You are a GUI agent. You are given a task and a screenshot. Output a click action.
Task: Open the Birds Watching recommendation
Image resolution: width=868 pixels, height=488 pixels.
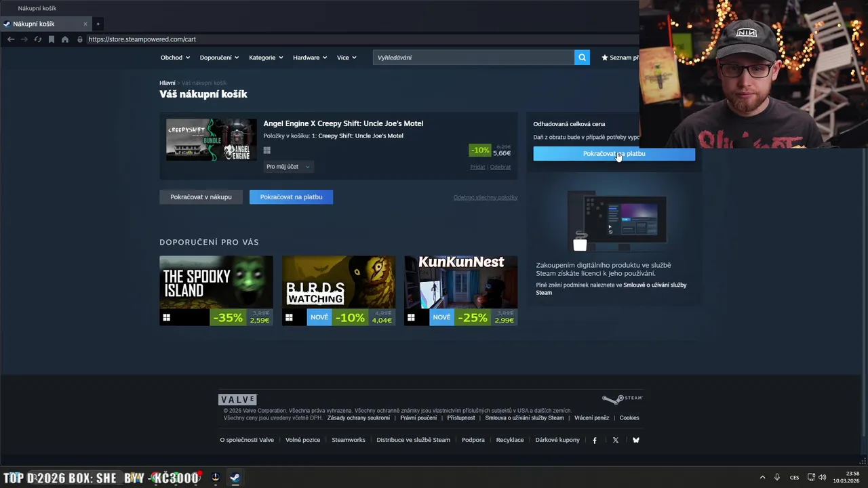(x=338, y=290)
